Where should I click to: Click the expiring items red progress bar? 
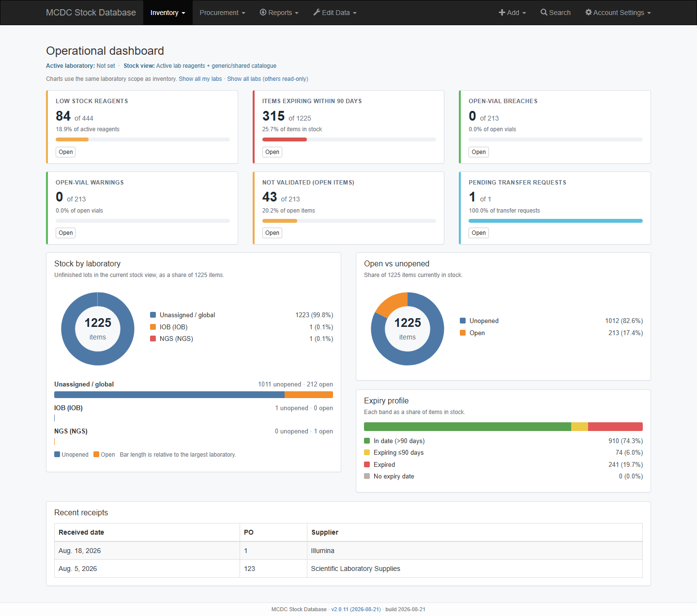point(285,139)
